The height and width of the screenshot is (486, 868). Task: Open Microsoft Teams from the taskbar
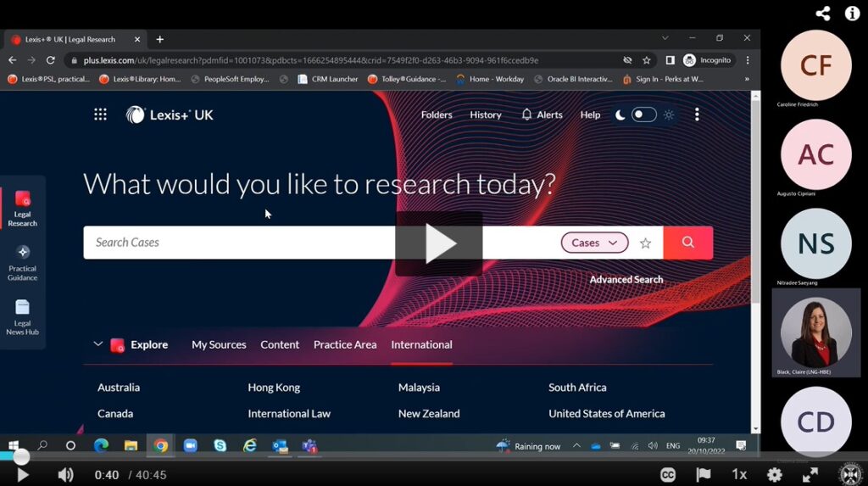[x=309, y=445]
